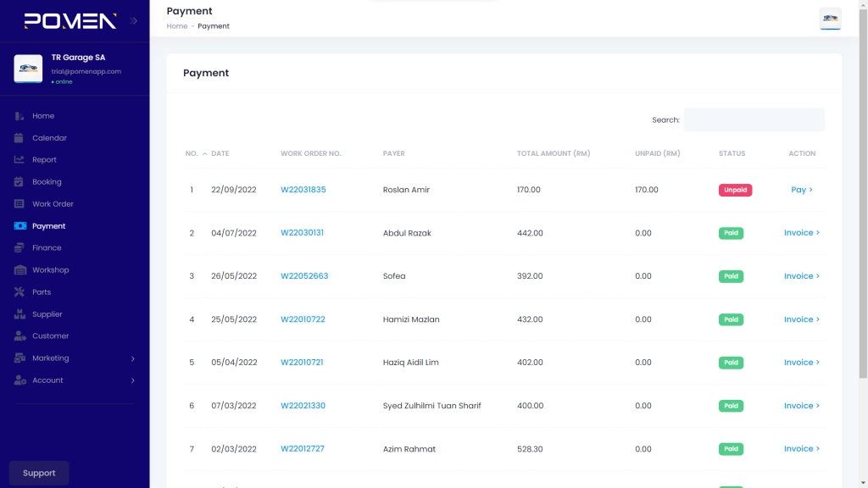This screenshot has height=488, width=868.
Task: Open user avatar in top right
Action: pos(831,19)
